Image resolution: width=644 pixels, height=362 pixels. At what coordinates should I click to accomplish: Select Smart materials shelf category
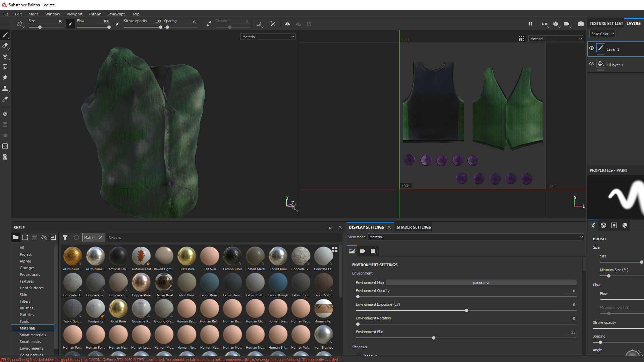pyautogui.click(x=33, y=335)
